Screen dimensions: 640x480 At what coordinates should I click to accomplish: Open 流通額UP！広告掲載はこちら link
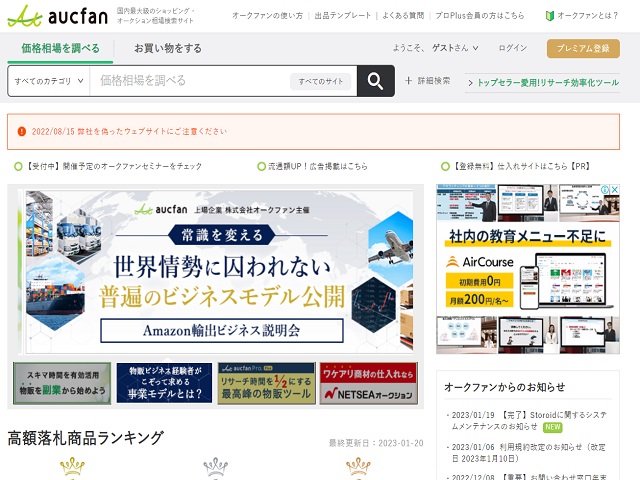tap(318, 167)
